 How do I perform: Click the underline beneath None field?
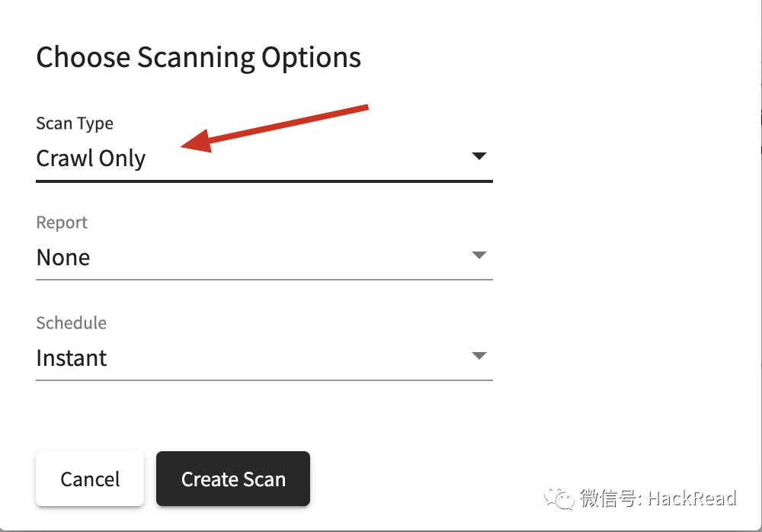pos(264,280)
